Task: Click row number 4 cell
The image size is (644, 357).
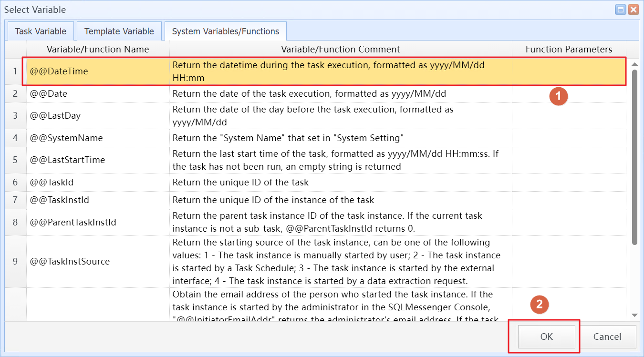Action: click(15, 138)
